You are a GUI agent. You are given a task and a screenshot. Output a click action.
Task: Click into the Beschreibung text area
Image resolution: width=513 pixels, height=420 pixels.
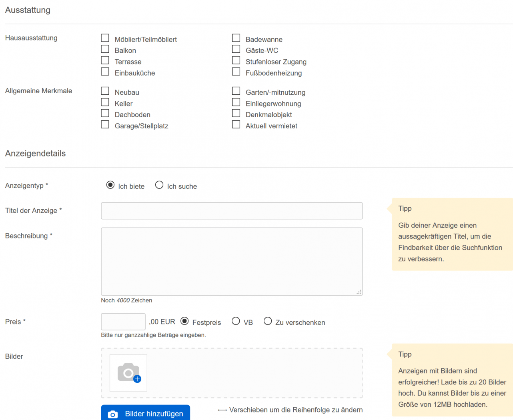coord(232,262)
